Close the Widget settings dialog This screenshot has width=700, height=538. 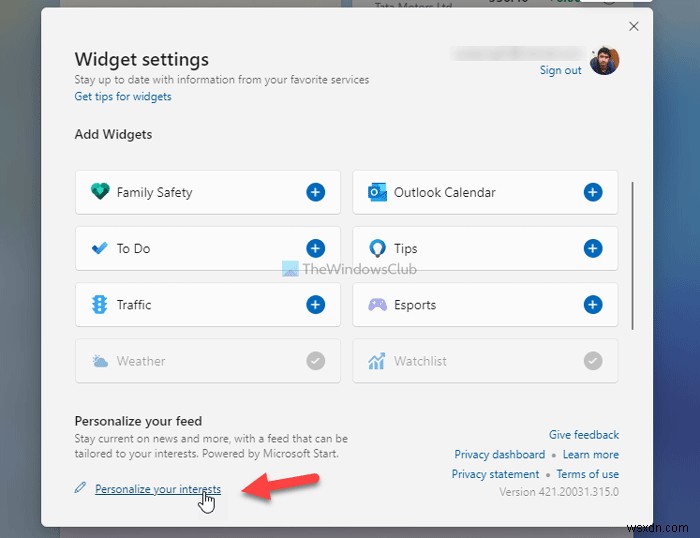pyautogui.click(x=633, y=27)
